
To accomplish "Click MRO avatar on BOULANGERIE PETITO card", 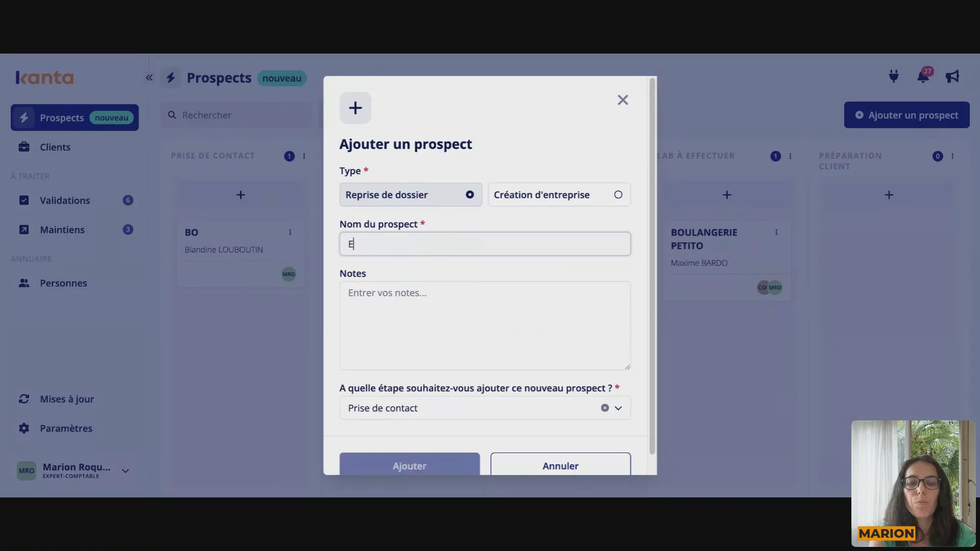I will coord(775,287).
